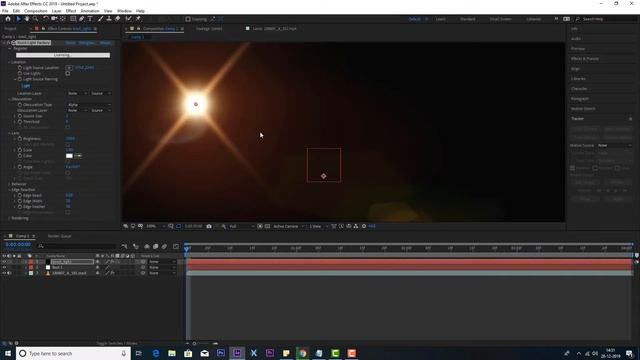Open the Active Camera dropdown
The height and width of the screenshot is (360, 640).
[289, 226]
